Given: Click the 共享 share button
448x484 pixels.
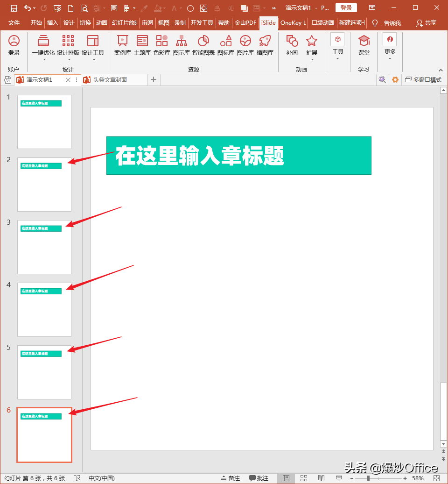Looking at the screenshot, I should (427, 23).
